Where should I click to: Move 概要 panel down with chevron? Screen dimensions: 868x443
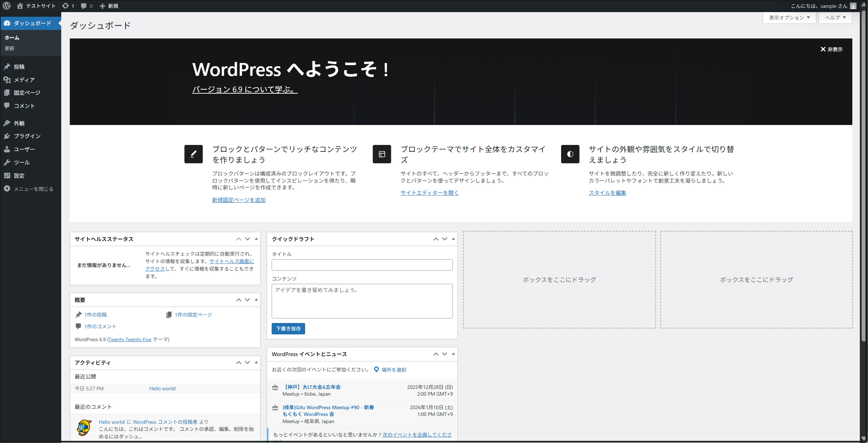pos(247,300)
